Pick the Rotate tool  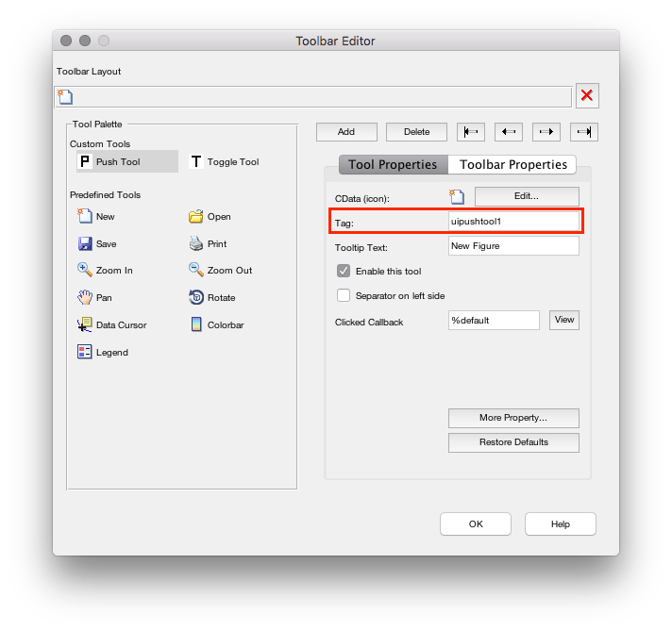pyautogui.click(x=212, y=297)
